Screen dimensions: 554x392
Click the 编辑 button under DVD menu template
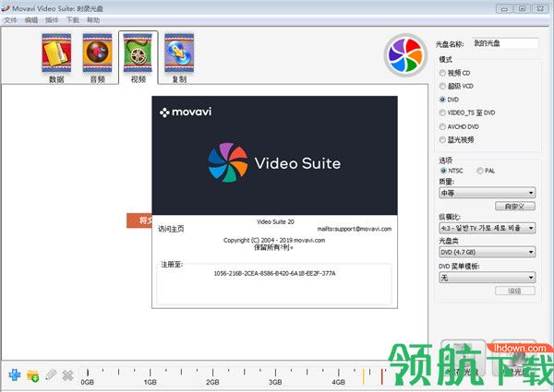point(515,291)
